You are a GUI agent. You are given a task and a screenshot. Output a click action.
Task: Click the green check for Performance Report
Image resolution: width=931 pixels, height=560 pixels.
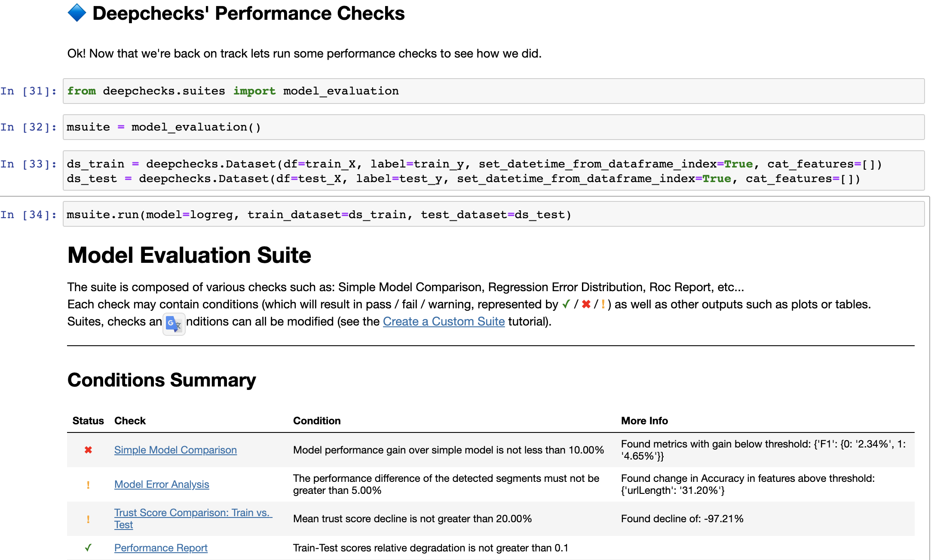[88, 548]
